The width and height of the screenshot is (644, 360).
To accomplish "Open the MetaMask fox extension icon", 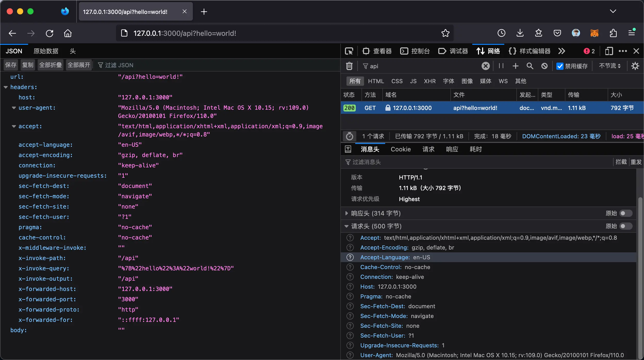I will click(x=594, y=33).
